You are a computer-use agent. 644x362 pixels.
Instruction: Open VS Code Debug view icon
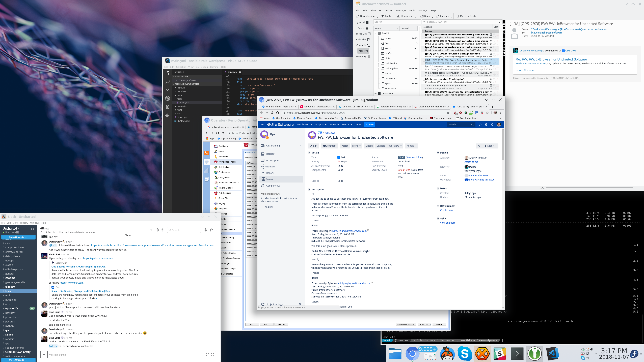tap(168, 98)
